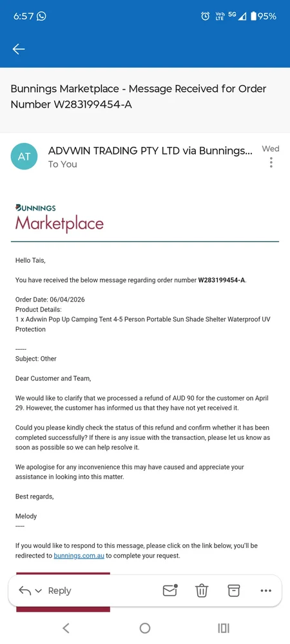Tap the email subject heading text
The image size is (290, 644).
139,97
